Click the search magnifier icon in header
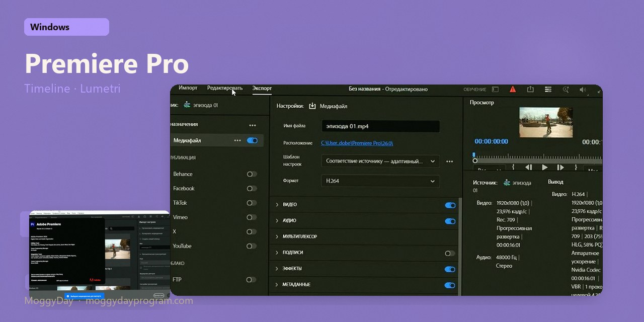Image resolution: width=644 pixels, height=322 pixels. (566, 90)
